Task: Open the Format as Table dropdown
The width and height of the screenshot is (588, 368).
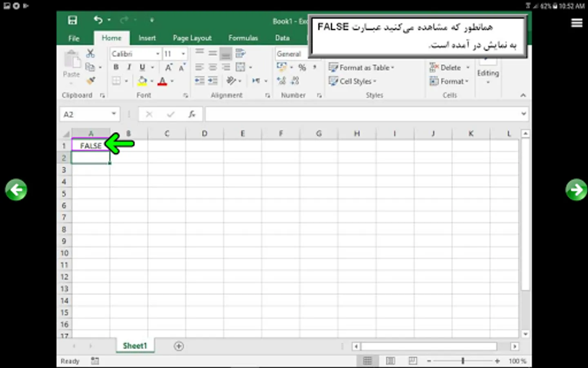Action: 362,67
